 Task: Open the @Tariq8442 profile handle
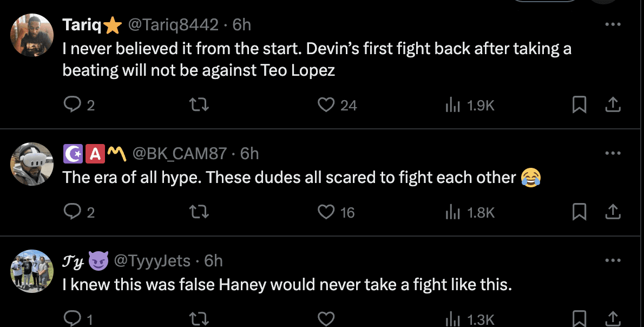coord(173,25)
